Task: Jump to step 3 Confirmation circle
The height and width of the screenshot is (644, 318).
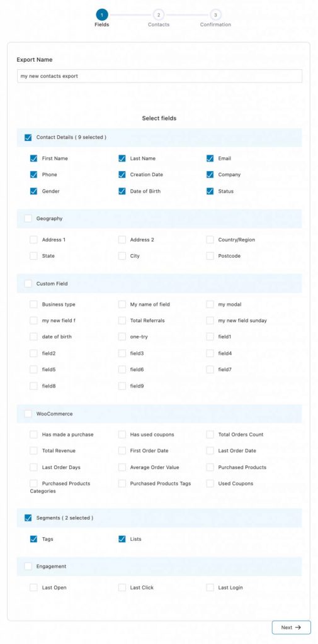Action: [215, 15]
